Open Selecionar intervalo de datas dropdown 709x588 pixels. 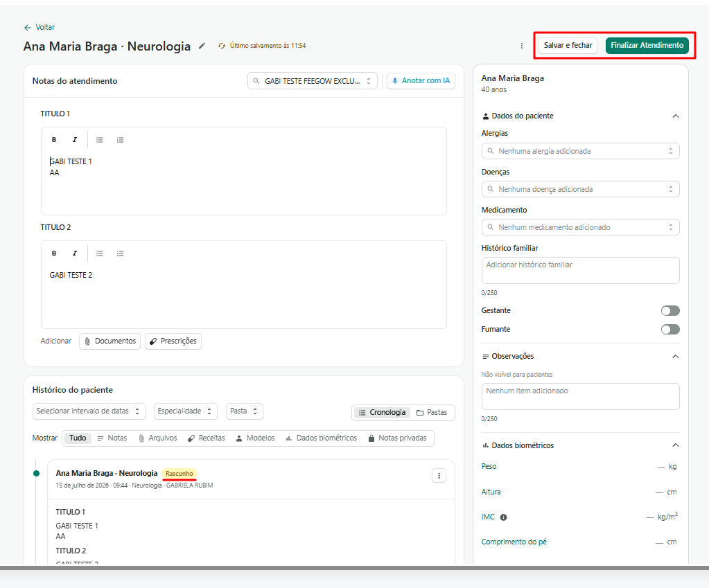(x=89, y=411)
